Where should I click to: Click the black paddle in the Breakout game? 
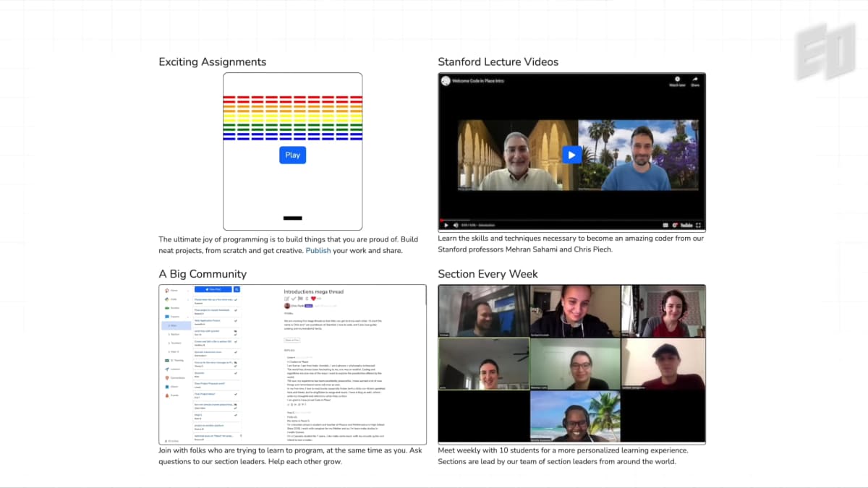[292, 218]
